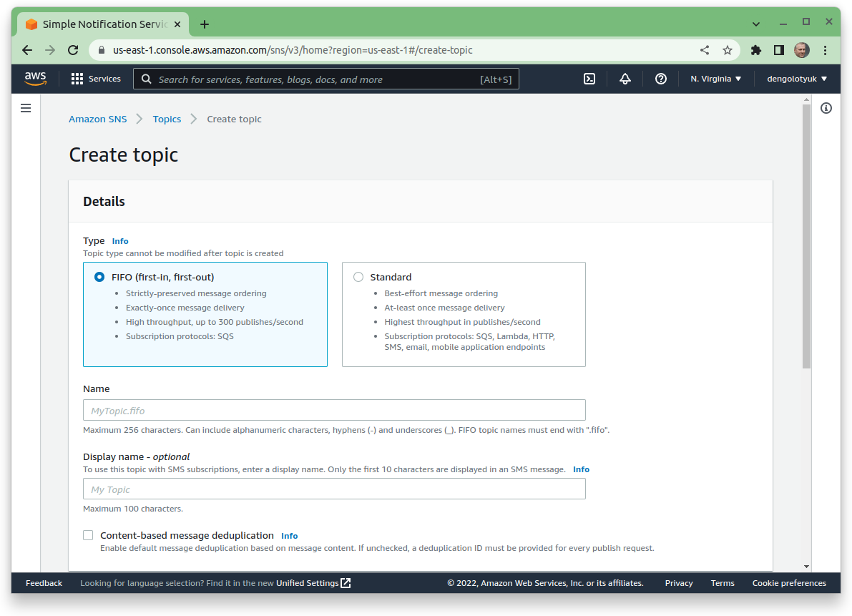The height and width of the screenshot is (616, 852).
Task: Open the dengolotyuk account menu
Action: tap(796, 79)
